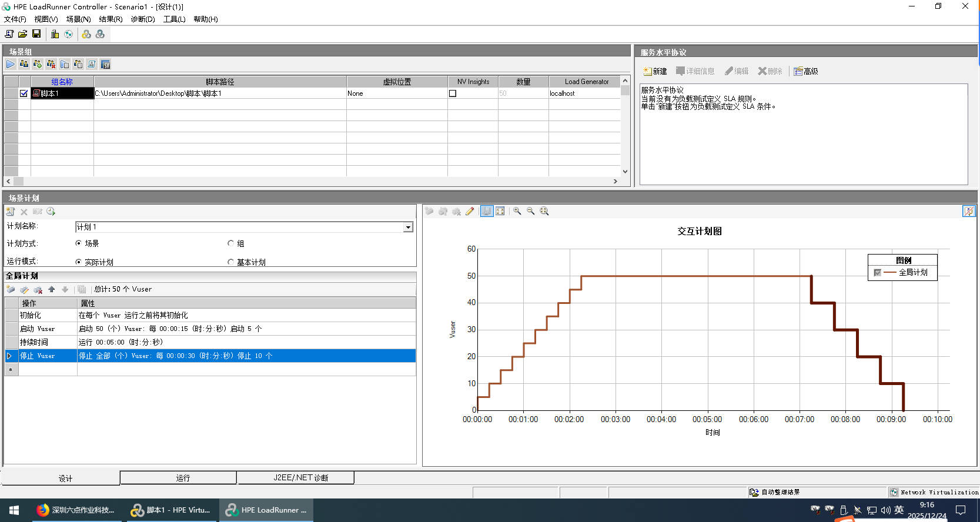Click the add action icon in global schedule
980x522 pixels.
coord(11,289)
